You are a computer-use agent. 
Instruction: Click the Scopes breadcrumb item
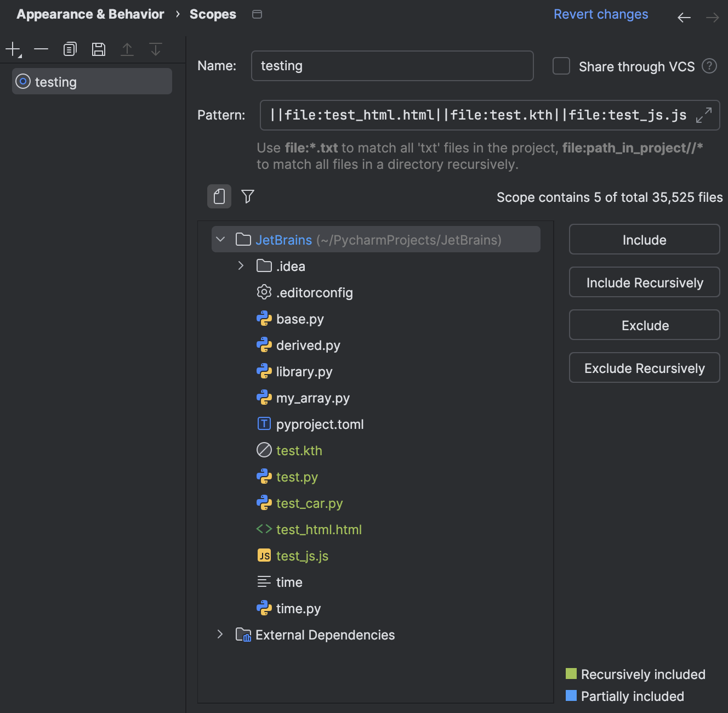point(213,14)
